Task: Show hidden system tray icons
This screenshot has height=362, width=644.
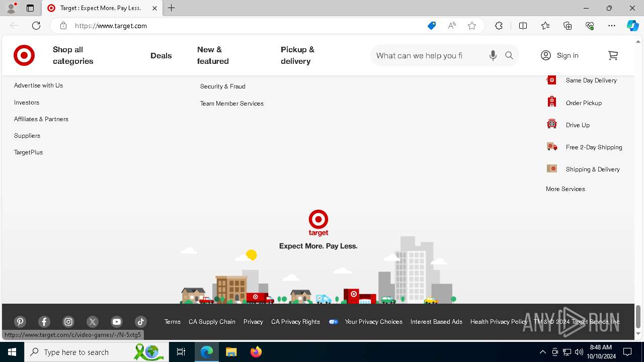Action: pyautogui.click(x=542, y=352)
